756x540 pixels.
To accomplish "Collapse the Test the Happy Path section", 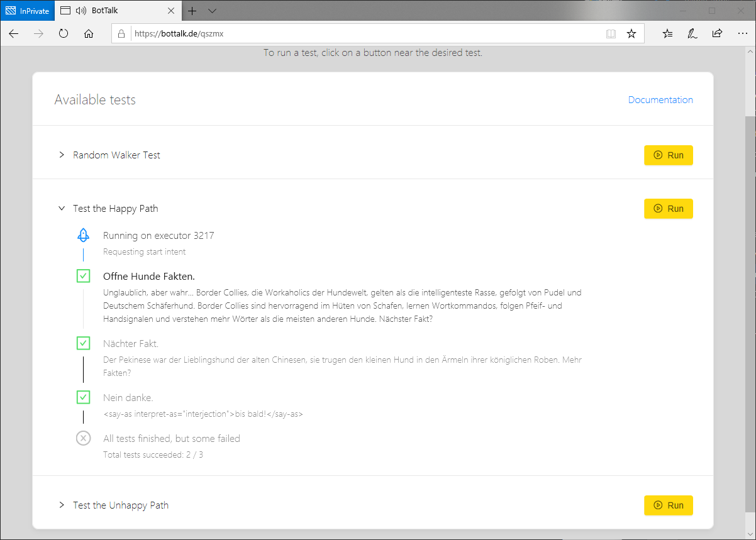I will (x=62, y=209).
